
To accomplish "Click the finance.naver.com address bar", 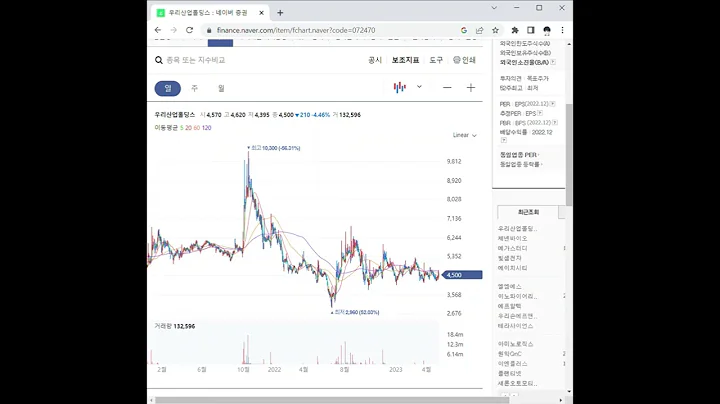I will pyautogui.click(x=296, y=30).
